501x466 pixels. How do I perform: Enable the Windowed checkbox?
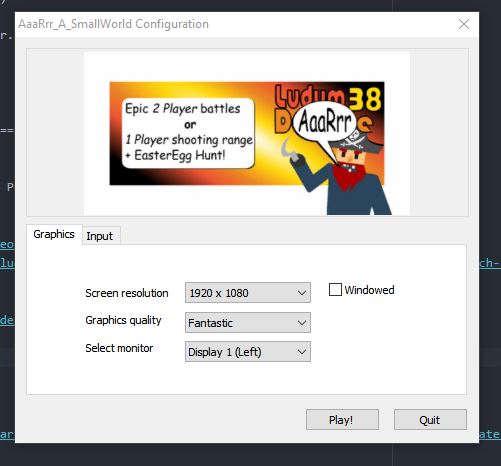tap(335, 289)
